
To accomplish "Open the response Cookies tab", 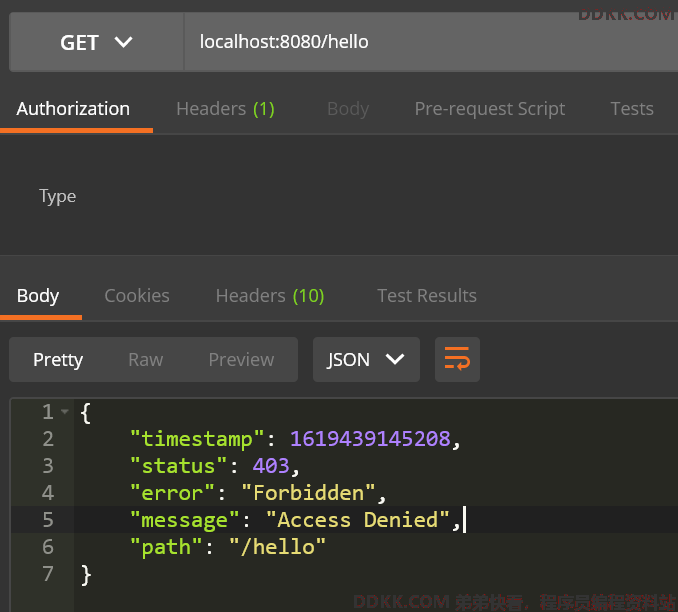I will (x=137, y=295).
